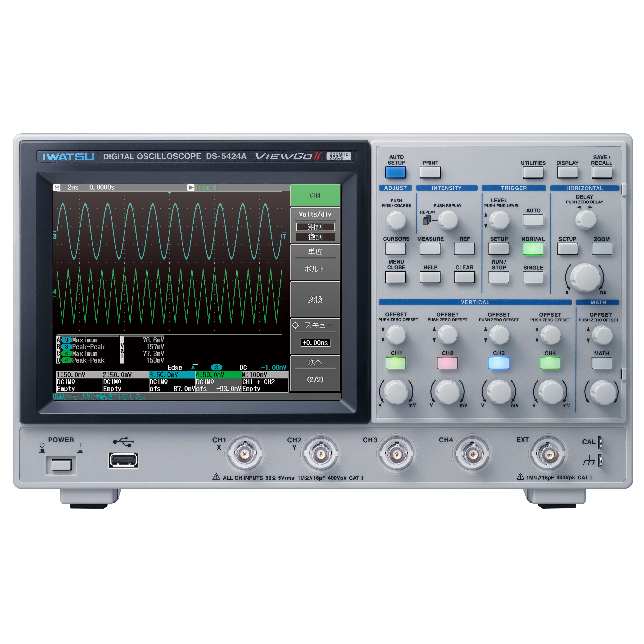This screenshot has height=644, width=644.
Task: Click the CH2 volts/div knob
Action: 447,392
